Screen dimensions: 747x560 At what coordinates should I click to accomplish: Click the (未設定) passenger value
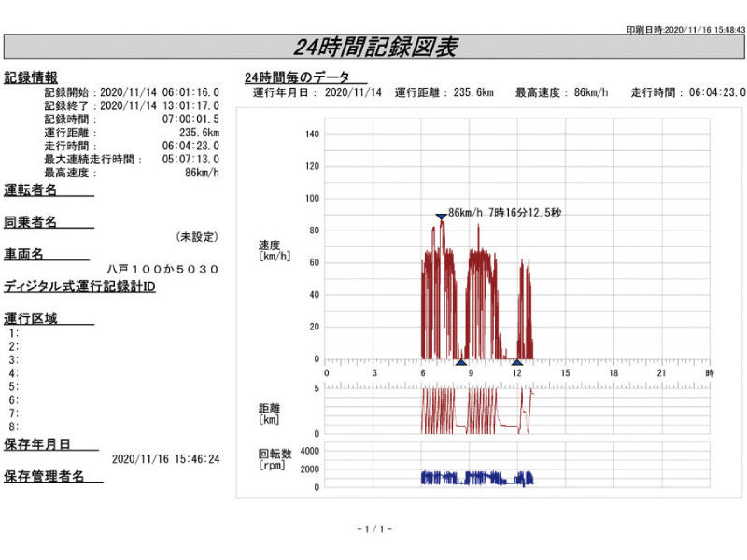[x=197, y=237]
